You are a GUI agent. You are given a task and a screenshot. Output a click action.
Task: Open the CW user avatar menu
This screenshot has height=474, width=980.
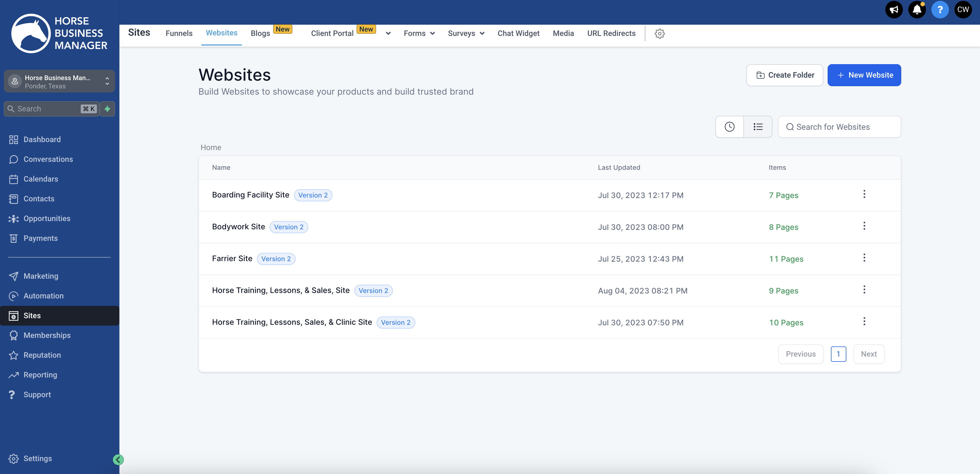pyautogui.click(x=963, y=10)
